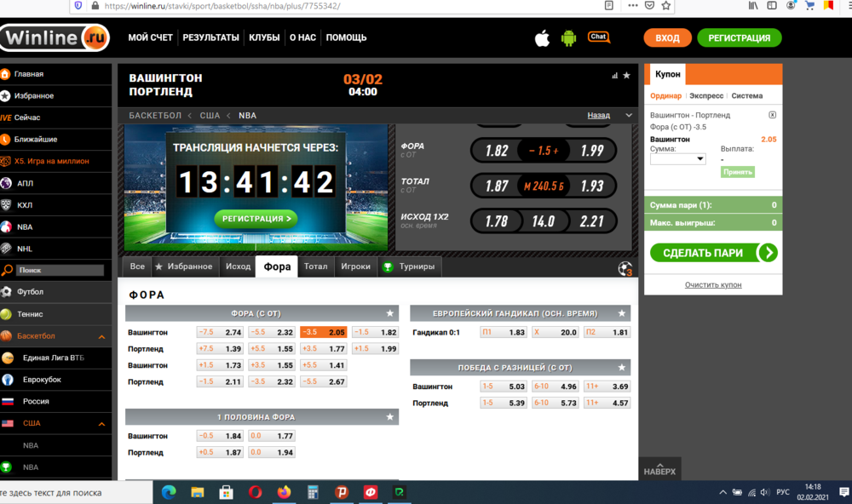Favorite the 1 половина фора market star
The height and width of the screenshot is (504, 852).
pyautogui.click(x=389, y=417)
